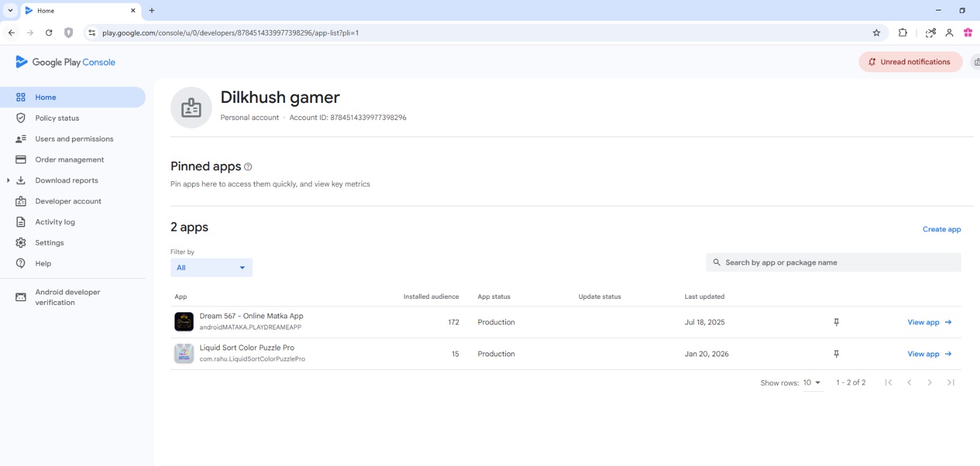This screenshot has width=980, height=466.
Task: Open the browser Extensions puzzle icon
Action: 903,33
